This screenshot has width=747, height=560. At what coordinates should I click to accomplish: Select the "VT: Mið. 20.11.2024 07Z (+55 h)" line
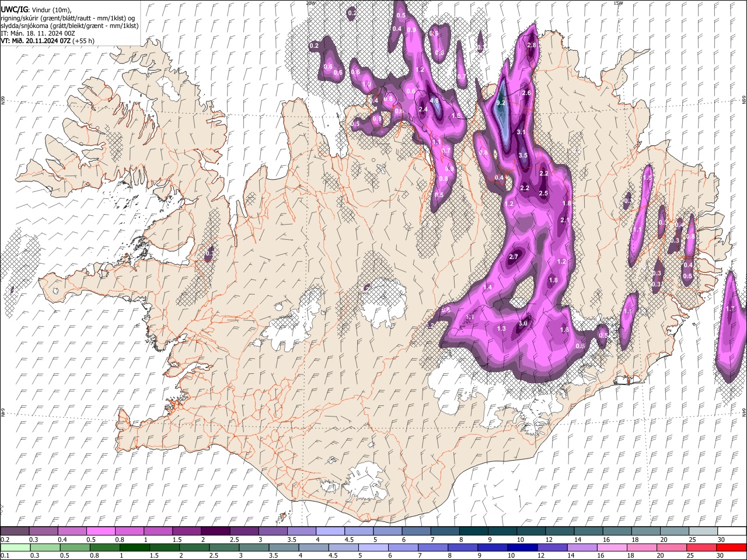point(47,41)
